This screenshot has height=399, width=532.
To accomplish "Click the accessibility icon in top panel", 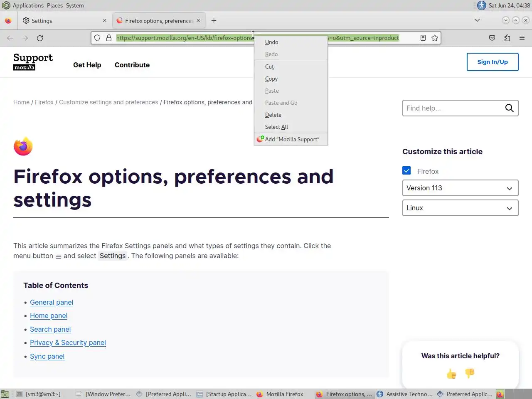I will (481, 5).
